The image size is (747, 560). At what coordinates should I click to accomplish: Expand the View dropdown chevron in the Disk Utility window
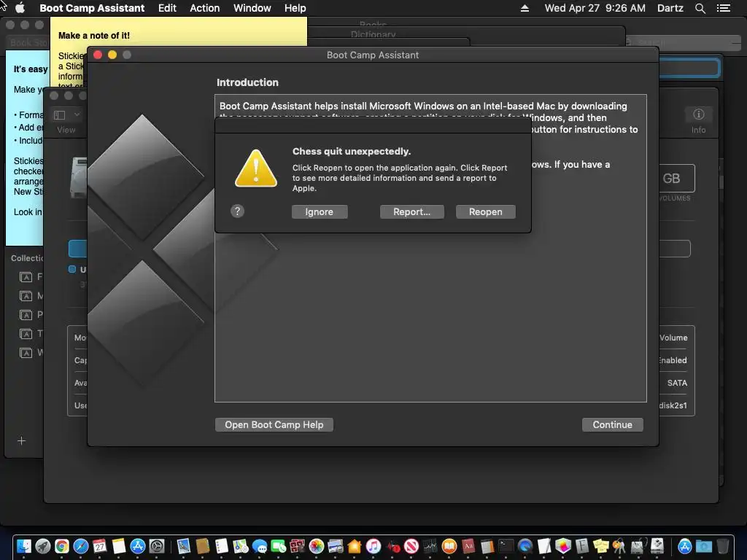click(77, 114)
